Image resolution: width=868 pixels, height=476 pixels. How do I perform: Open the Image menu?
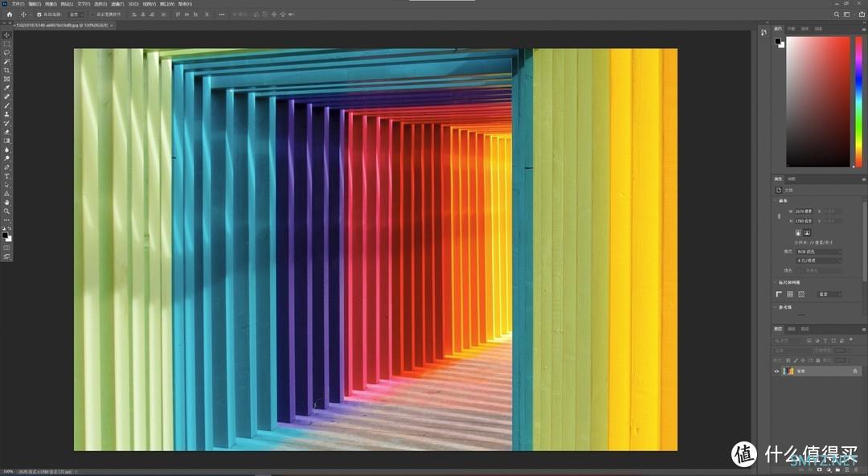pyautogui.click(x=51, y=4)
